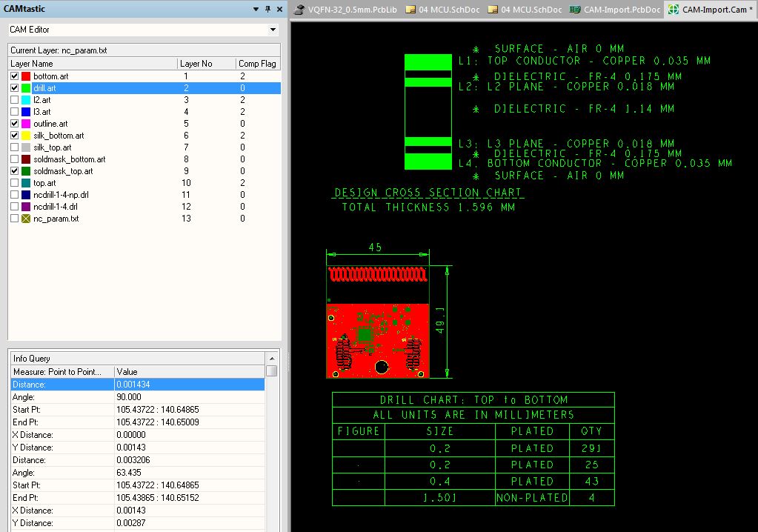Select End Pt value 105.43722 : 140.65009
Image resolution: width=758 pixels, height=532 pixels.
pyautogui.click(x=158, y=422)
